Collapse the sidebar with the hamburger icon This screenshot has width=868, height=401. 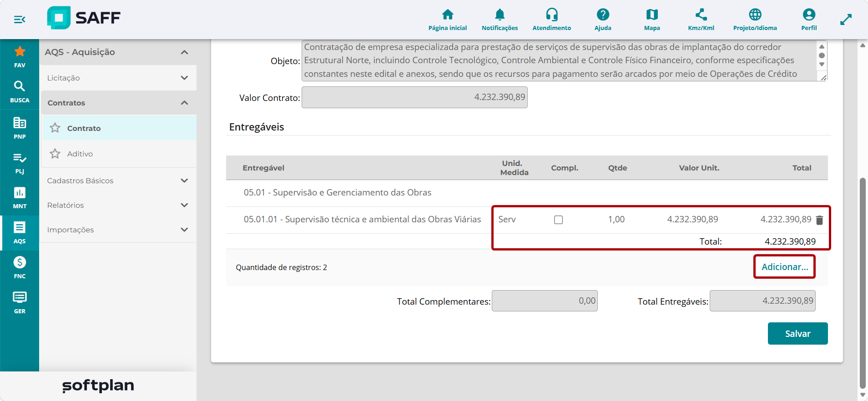[20, 20]
